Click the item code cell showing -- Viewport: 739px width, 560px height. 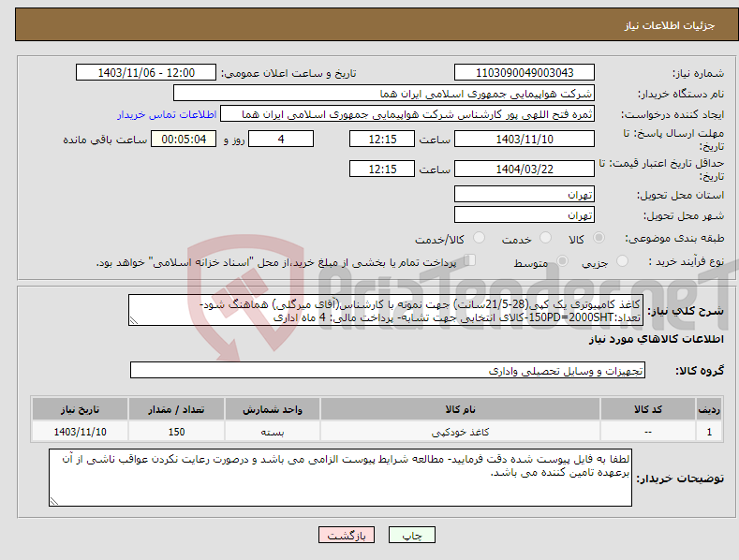[648, 432]
